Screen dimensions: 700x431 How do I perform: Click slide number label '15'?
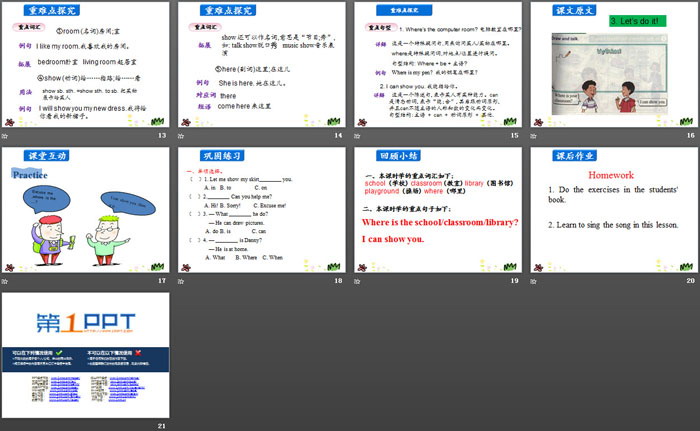(515, 135)
